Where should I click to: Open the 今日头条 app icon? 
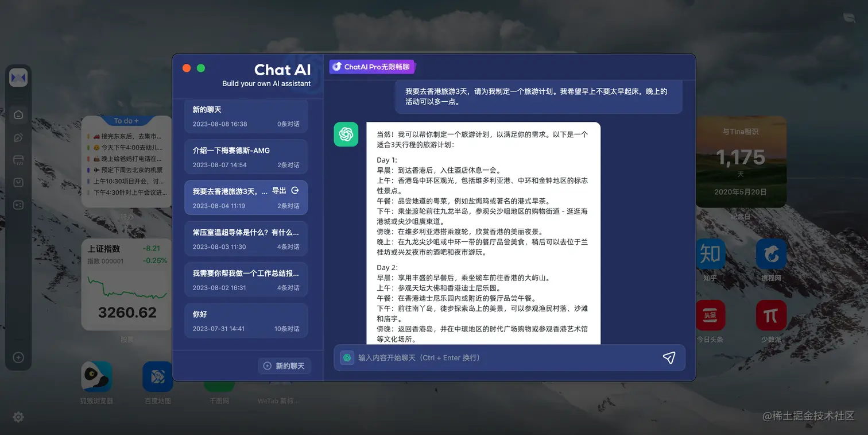(710, 315)
